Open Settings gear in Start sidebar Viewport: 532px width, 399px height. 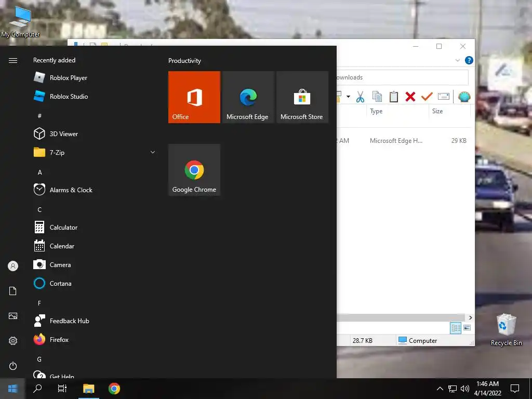point(13,341)
